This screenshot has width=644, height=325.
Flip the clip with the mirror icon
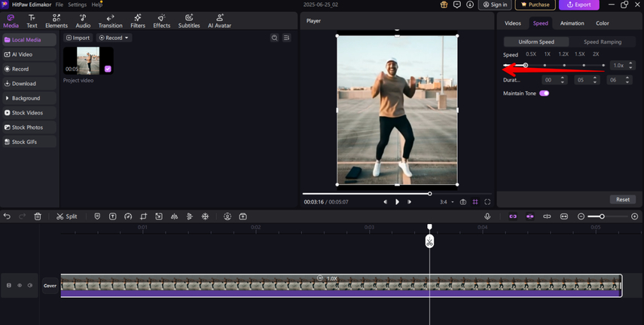click(x=174, y=216)
